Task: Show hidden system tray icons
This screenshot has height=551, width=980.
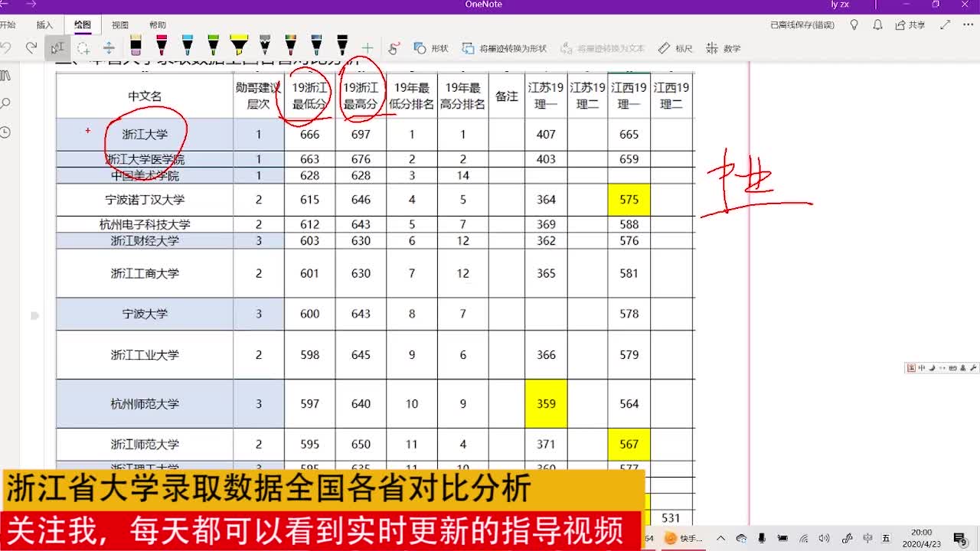Action: (x=721, y=538)
